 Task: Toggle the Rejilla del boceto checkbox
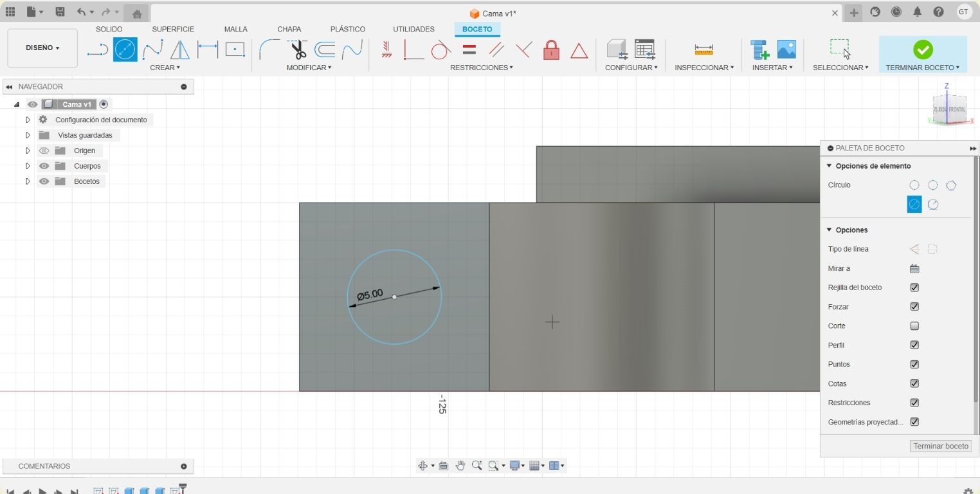[914, 288]
